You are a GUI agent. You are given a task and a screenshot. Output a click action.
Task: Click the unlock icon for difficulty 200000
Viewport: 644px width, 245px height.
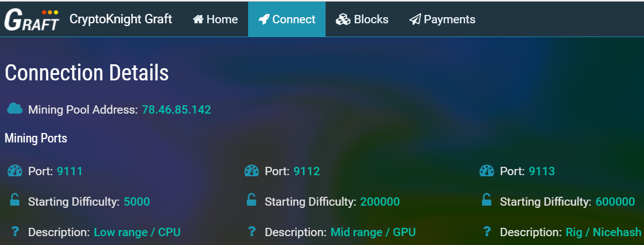(x=251, y=201)
